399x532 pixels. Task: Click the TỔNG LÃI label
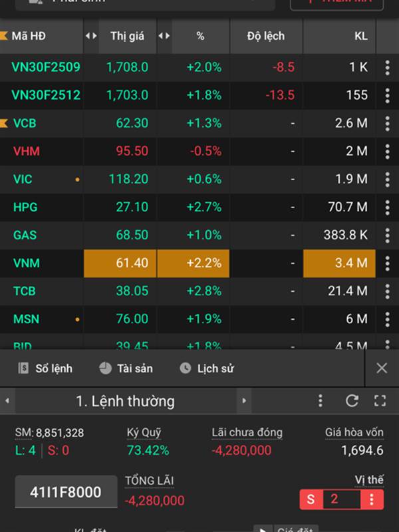point(149,481)
